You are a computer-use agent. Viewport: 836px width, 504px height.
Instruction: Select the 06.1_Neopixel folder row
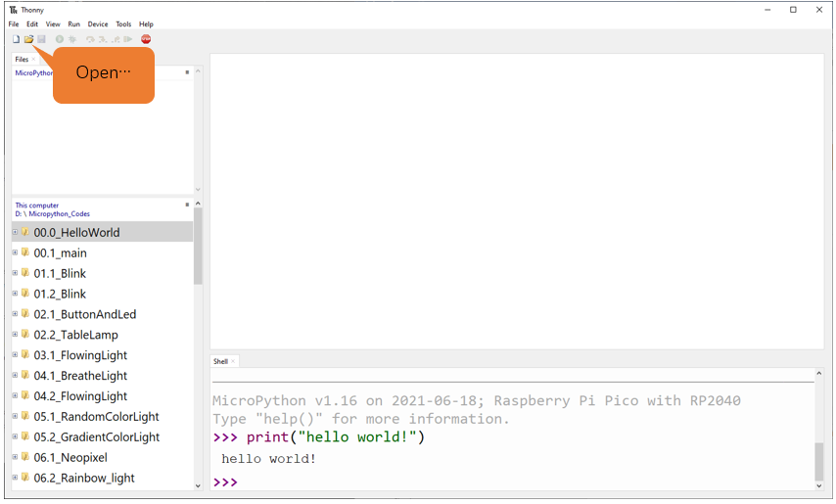tap(103, 457)
